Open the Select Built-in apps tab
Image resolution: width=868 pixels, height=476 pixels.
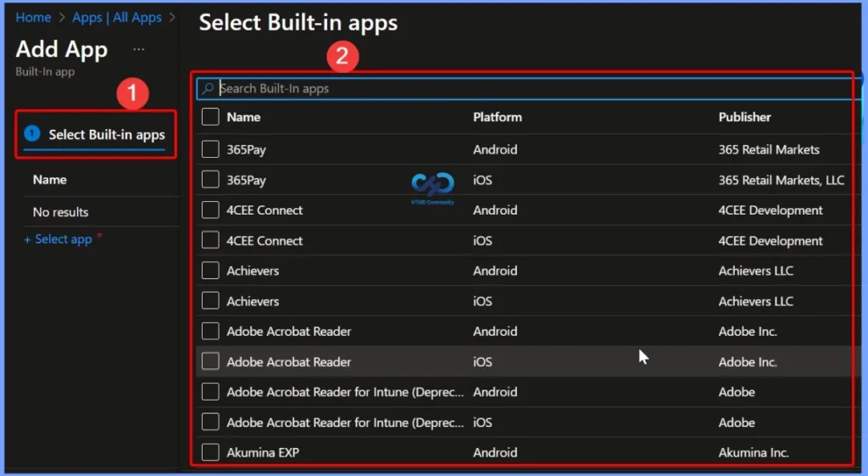click(x=95, y=135)
